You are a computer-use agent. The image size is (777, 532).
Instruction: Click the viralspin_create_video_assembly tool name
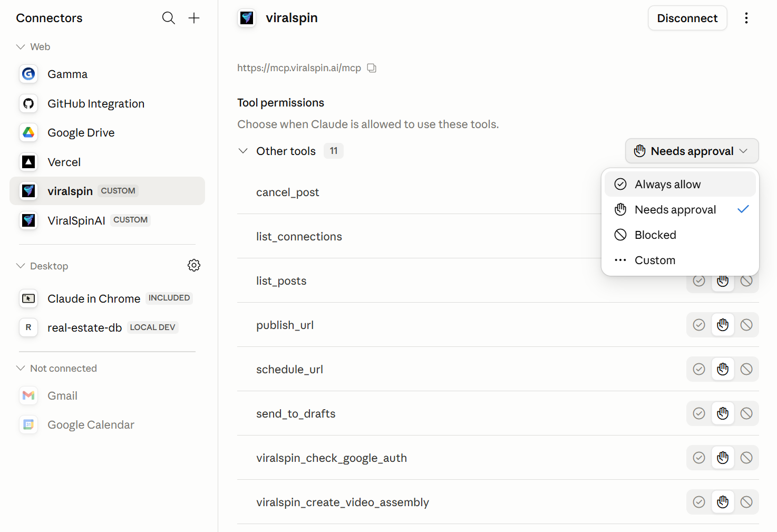click(343, 502)
